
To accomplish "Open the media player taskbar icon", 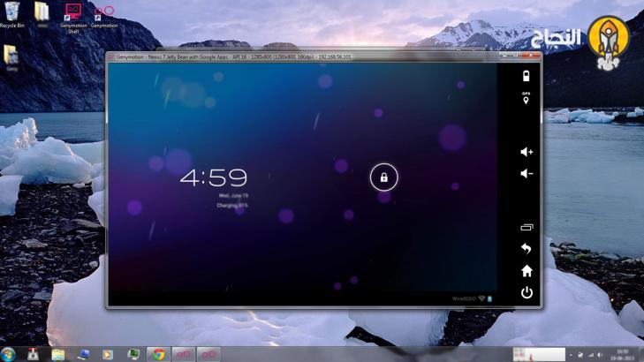I will [x=108, y=354].
